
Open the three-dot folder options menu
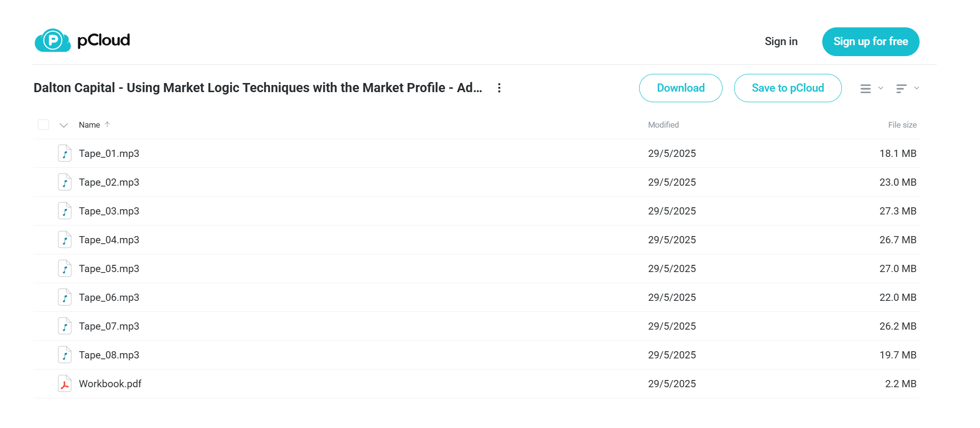(x=499, y=88)
